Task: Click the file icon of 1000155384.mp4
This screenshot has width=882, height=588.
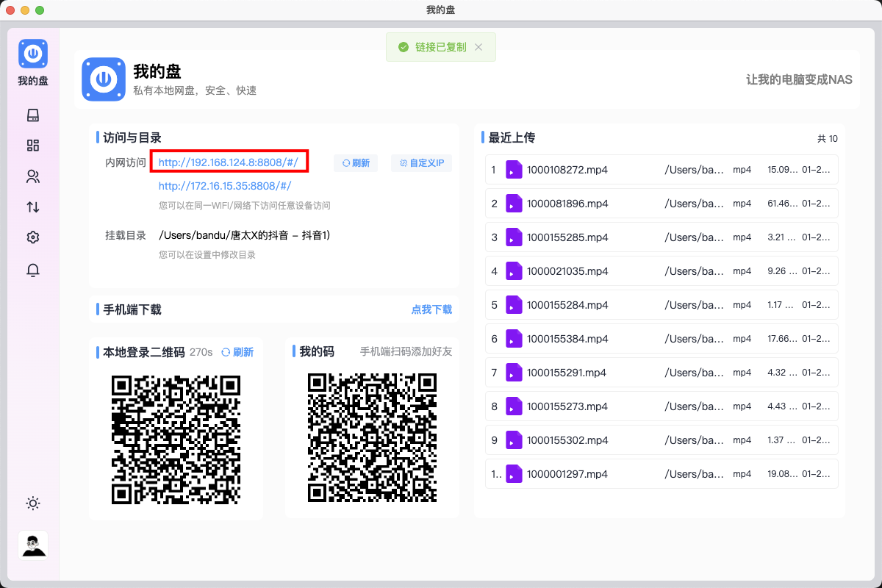Action: coord(514,339)
